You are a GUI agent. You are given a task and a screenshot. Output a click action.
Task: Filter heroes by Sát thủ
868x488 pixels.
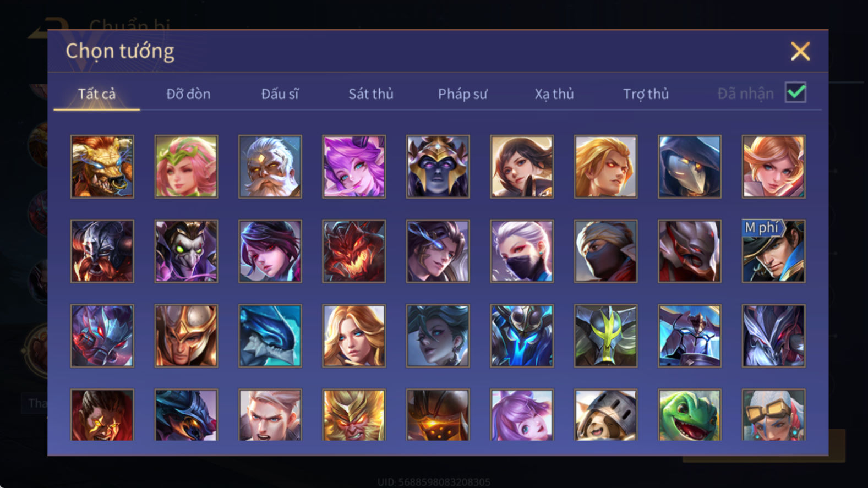point(371,94)
